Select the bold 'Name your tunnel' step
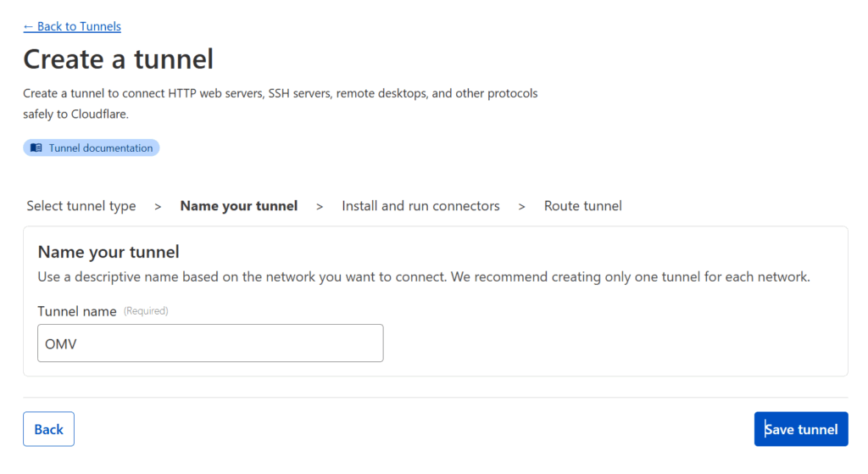 coord(239,206)
